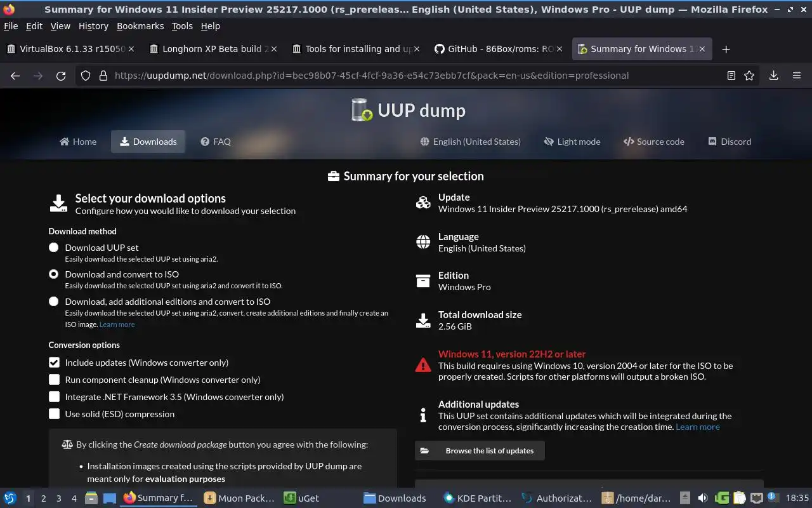Open the Help menu
The width and height of the screenshot is (812, 508).
tap(210, 26)
